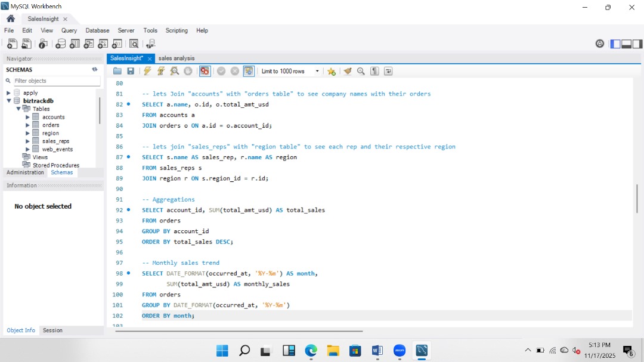Viewport: 644px width, 362px height.
Task: Create new table icon
Action: click(75, 44)
